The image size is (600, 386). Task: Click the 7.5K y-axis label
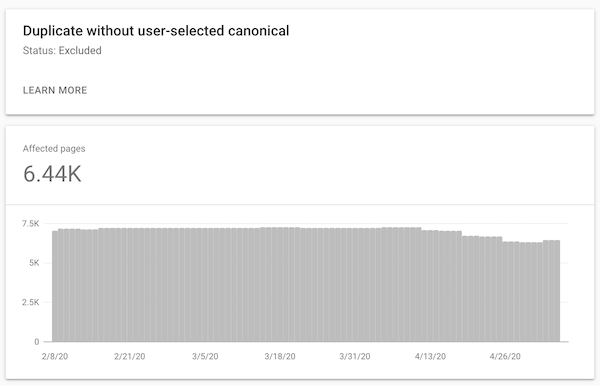[31, 224]
